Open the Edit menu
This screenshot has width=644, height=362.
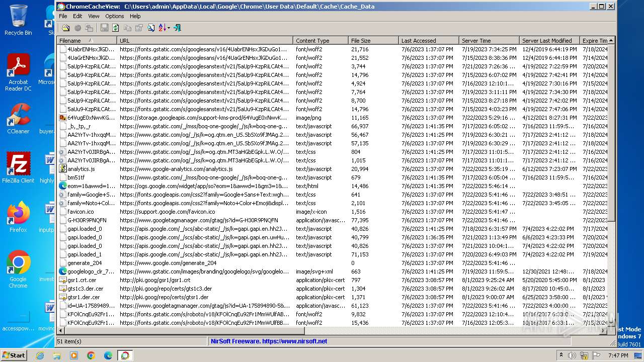tap(77, 16)
